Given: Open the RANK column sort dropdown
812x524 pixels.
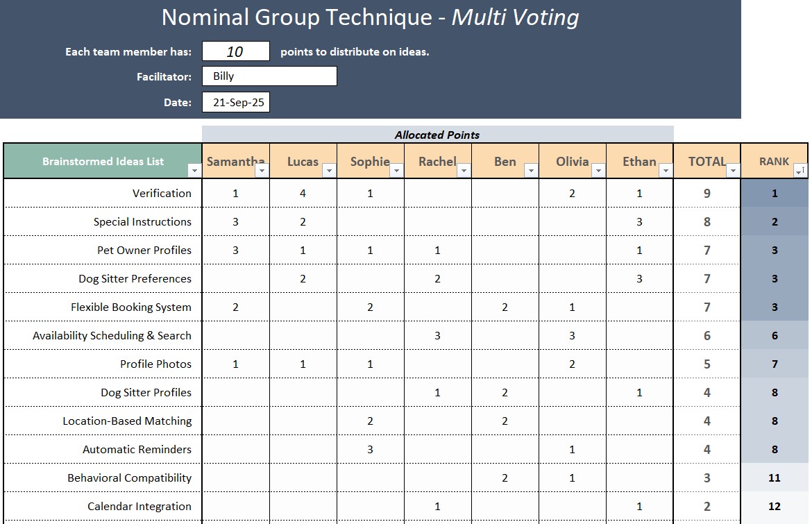Looking at the screenshot, I should 800,171.
